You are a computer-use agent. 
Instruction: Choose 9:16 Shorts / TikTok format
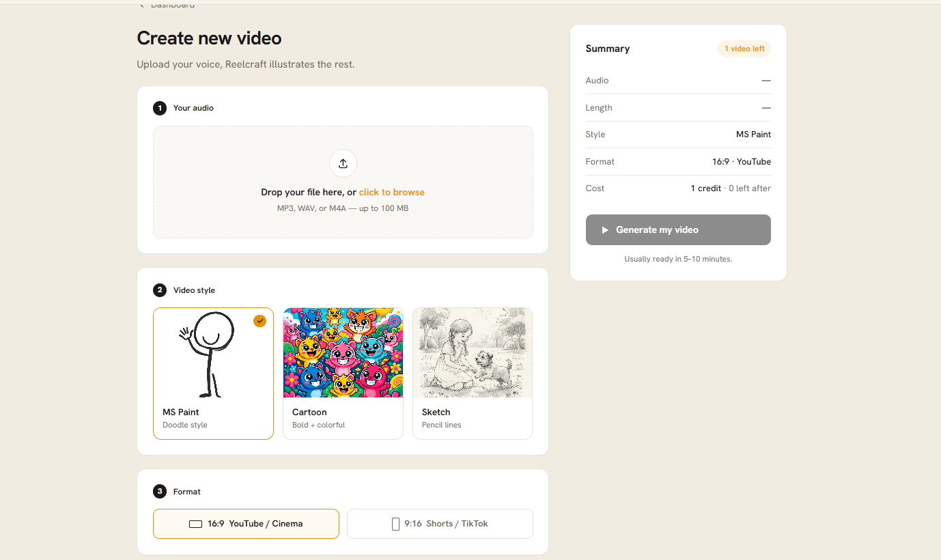440,524
